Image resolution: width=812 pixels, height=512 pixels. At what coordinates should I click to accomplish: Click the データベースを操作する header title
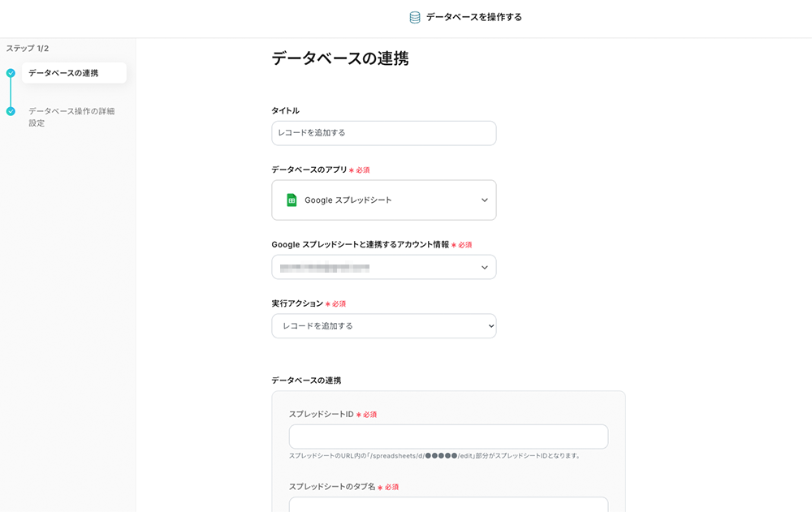(473, 17)
